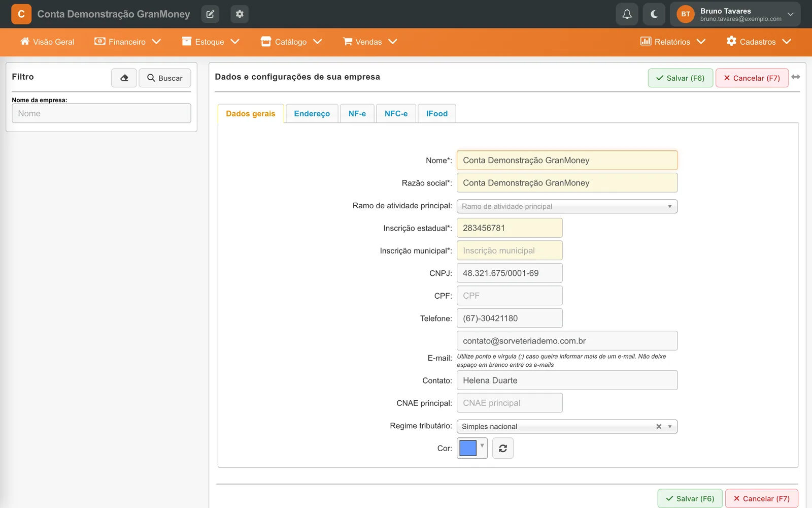This screenshot has width=812, height=508.
Task: Switch to the IFood tab
Action: 436,113
